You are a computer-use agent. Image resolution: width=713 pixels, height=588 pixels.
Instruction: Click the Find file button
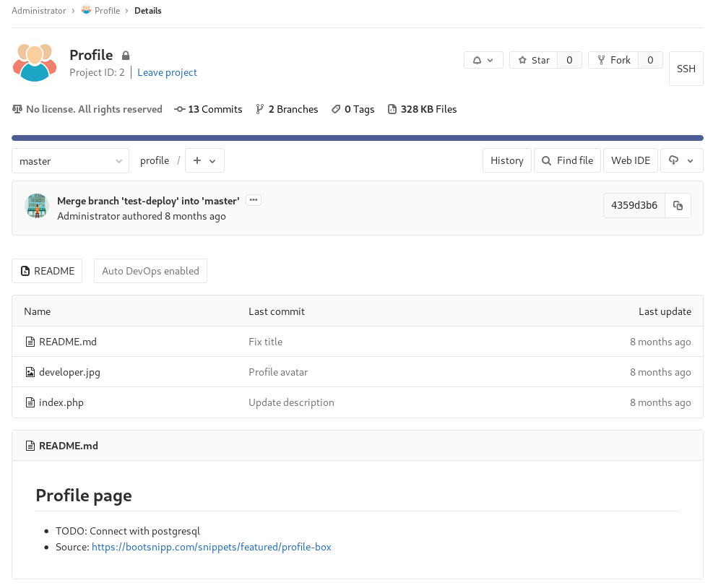(x=567, y=160)
